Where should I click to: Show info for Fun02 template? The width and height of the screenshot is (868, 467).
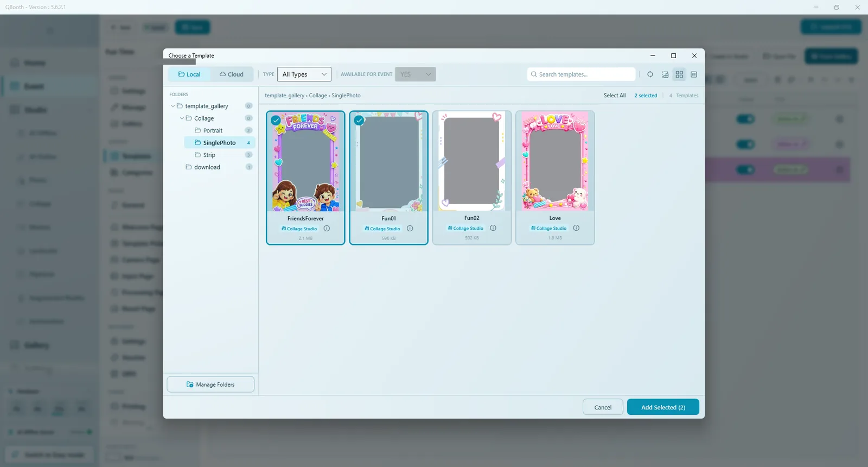pyautogui.click(x=493, y=228)
